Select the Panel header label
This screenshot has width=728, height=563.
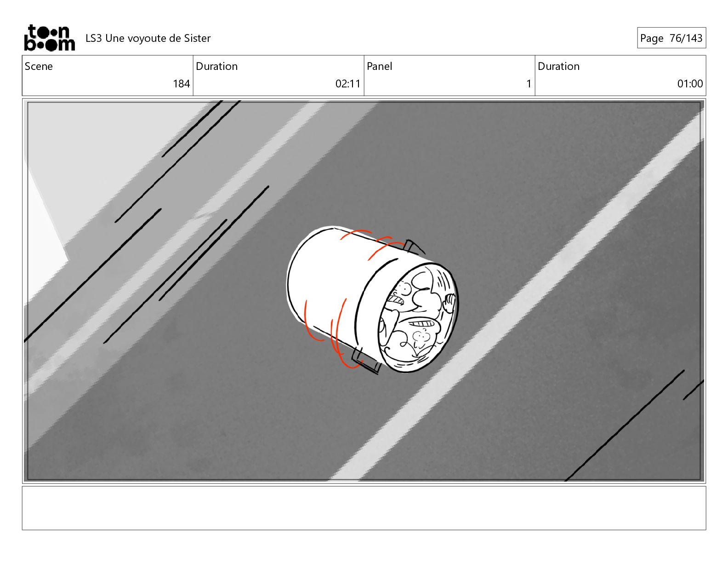380,66
